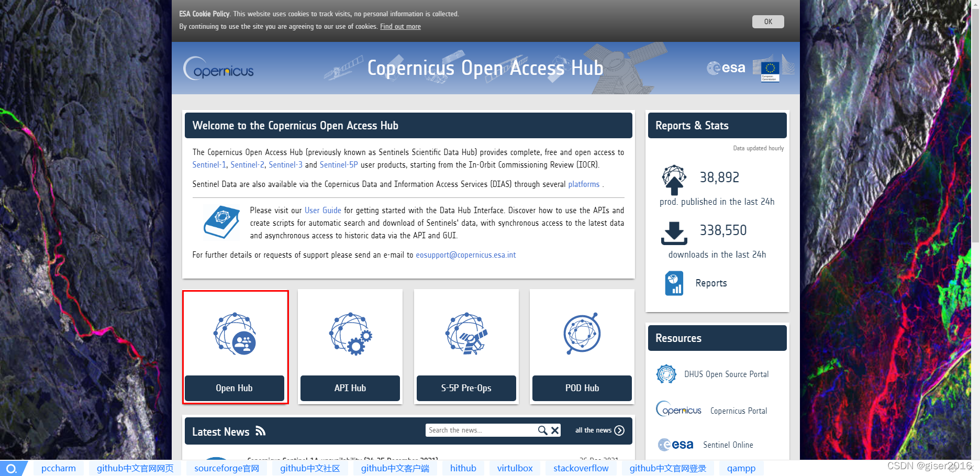Clear the news search with the X icon
Screen dimensions: 980x476
point(555,430)
